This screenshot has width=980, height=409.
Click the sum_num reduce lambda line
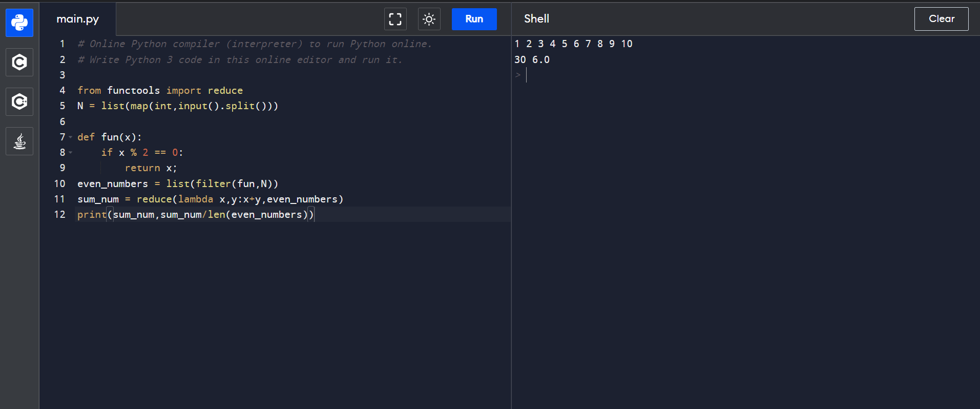pos(210,199)
